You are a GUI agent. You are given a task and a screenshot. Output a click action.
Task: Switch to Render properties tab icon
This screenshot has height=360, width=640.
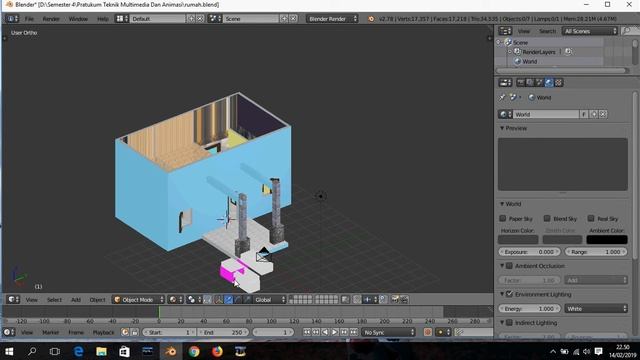click(x=520, y=83)
